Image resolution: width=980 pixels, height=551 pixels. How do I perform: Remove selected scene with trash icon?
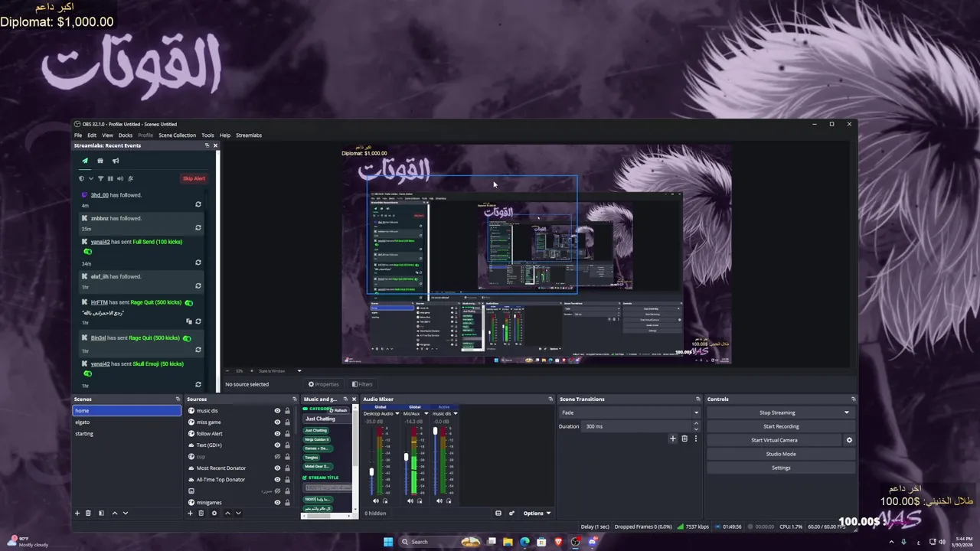coord(88,513)
